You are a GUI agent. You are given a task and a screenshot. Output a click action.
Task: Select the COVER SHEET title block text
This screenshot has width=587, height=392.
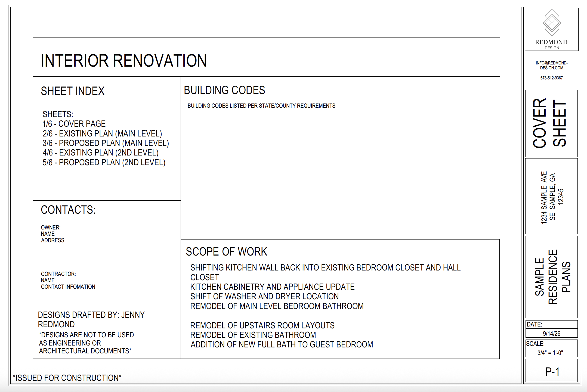pos(549,123)
